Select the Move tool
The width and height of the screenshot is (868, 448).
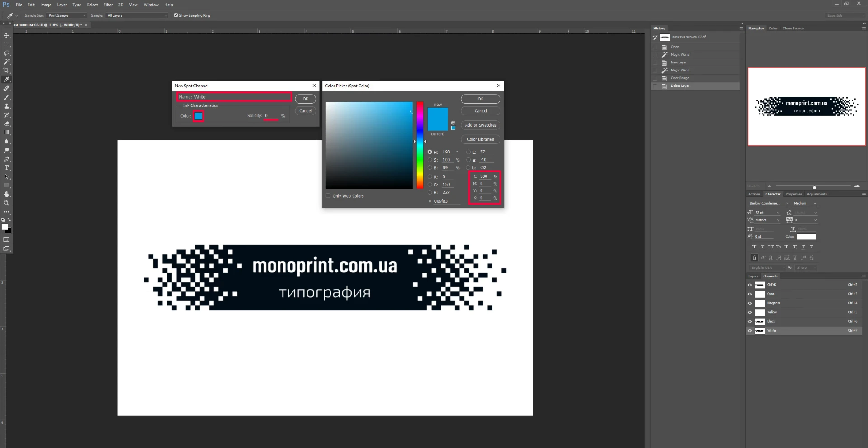click(6, 35)
